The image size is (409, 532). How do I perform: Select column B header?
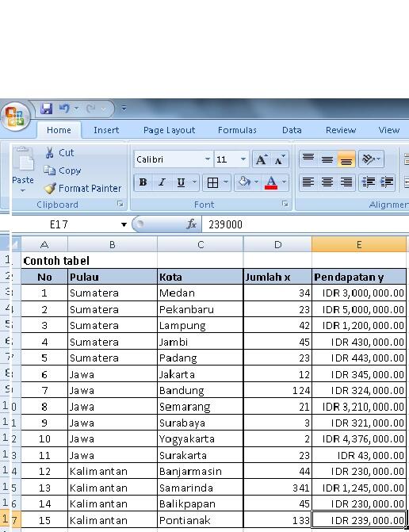click(113, 244)
